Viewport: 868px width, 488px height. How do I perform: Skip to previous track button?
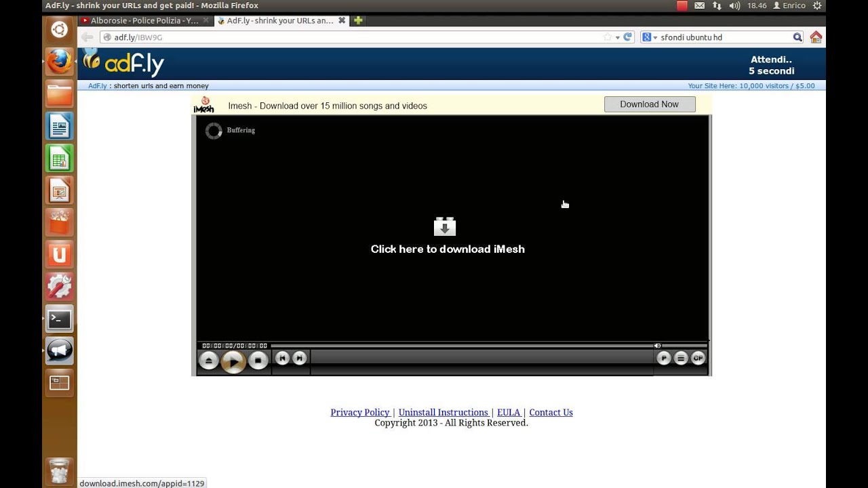tap(283, 359)
